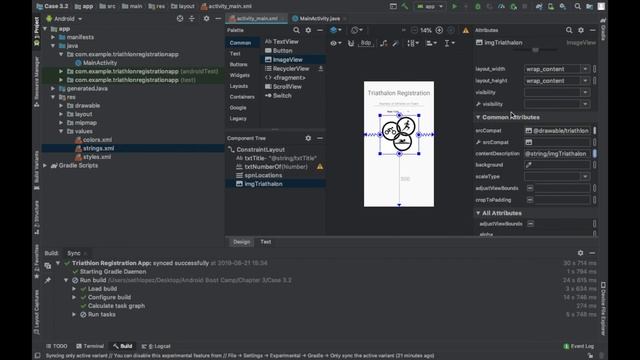Open the TODO tool window

(x=57, y=346)
